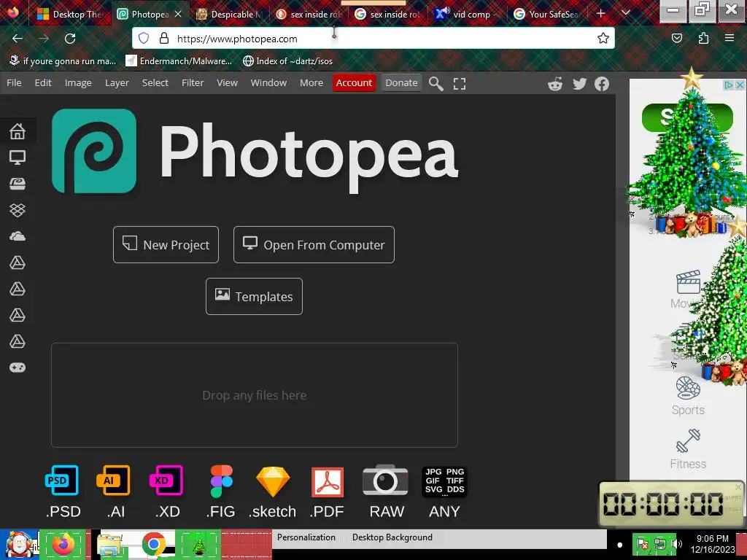Expand the list all tabs chevron
The width and height of the screenshot is (747, 560).
626,13
